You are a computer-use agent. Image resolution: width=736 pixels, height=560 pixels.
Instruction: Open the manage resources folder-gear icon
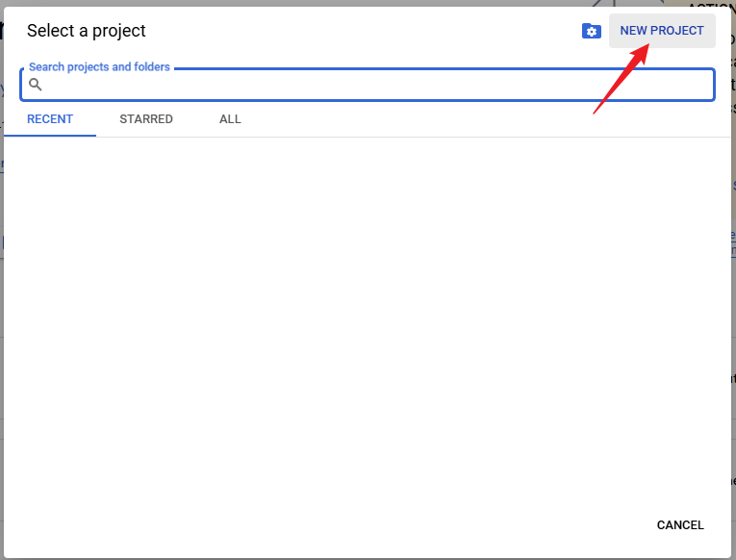point(591,31)
